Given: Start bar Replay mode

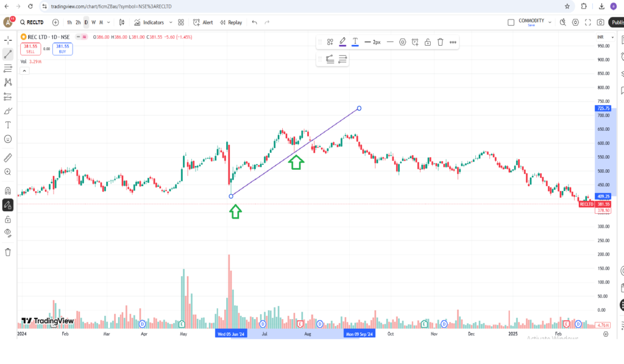Looking at the screenshot, I should click(231, 23).
